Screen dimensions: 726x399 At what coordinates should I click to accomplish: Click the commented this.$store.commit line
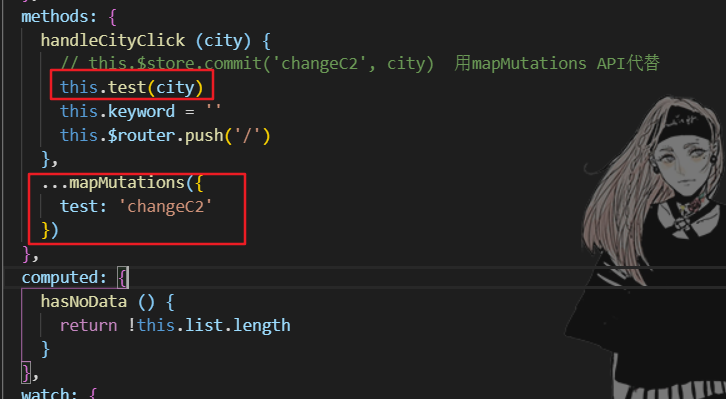pos(247,63)
